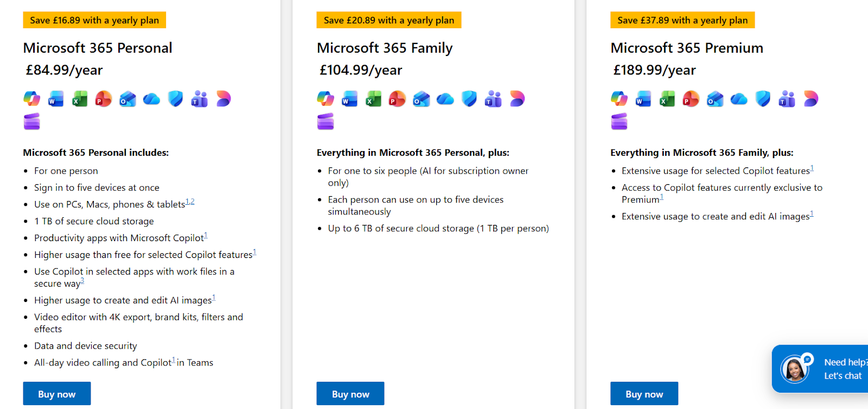This screenshot has height=409, width=868.
Task: Click the Copilot icon under Microsoft 365 Personal
Action: [32, 99]
